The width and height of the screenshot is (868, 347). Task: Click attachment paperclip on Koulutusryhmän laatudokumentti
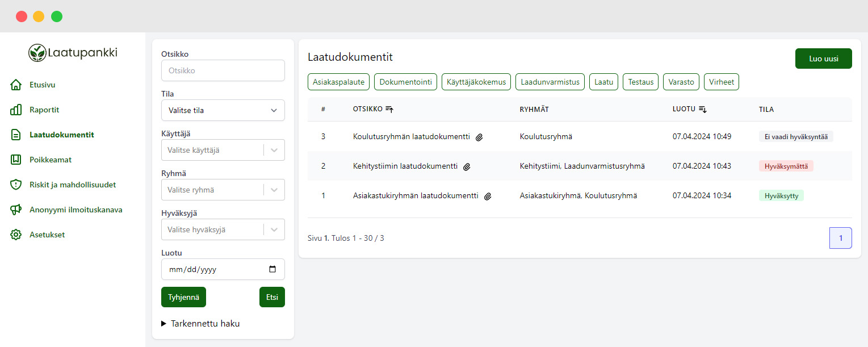(479, 137)
